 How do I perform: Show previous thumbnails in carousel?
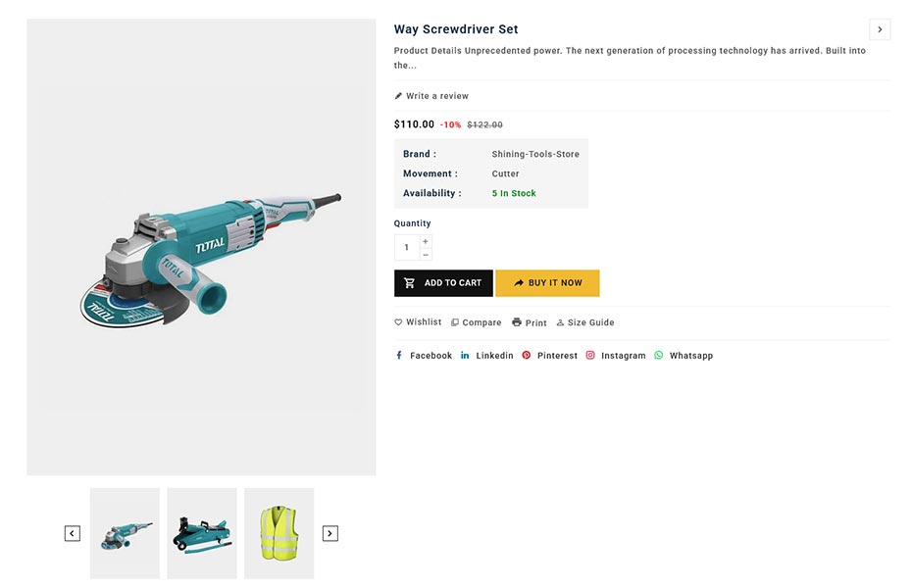tap(73, 533)
